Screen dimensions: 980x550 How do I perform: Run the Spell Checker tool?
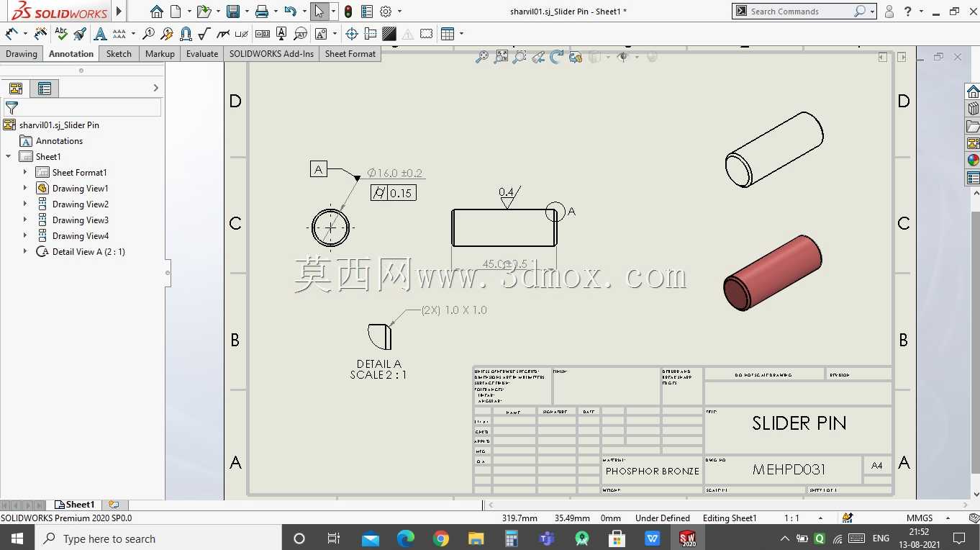pos(61,34)
